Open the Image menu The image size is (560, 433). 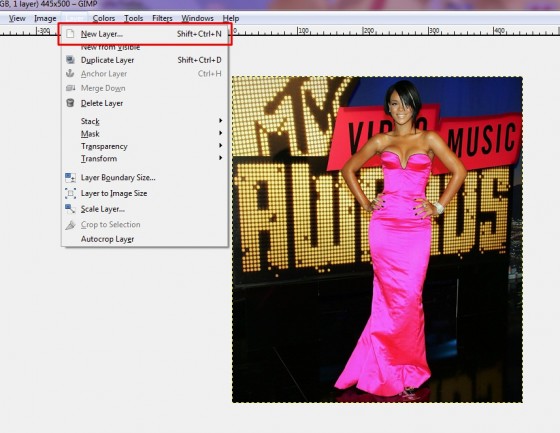click(x=45, y=18)
